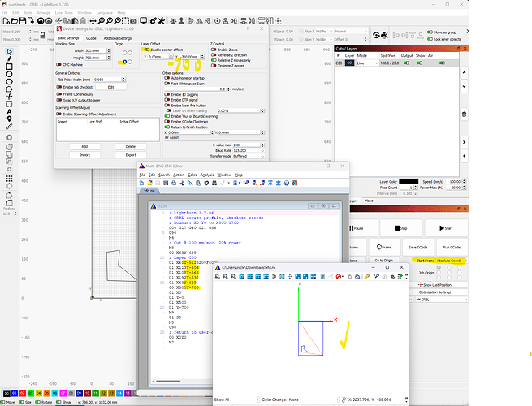This screenshot has height=406, width=532.
Task: Select the arrow Select tool in left toolbar
Action: (9, 51)
